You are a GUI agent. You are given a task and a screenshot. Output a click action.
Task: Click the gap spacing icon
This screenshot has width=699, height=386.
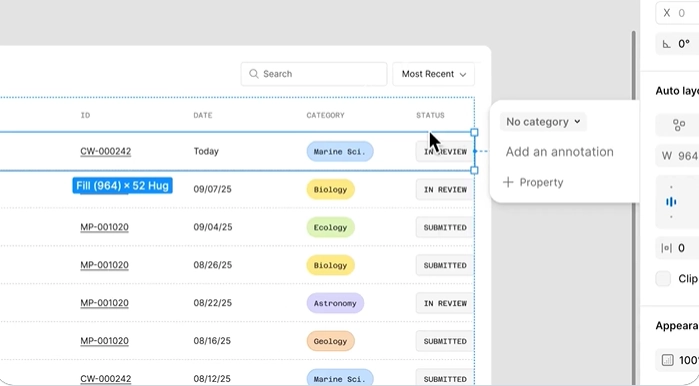tap(666, 248)
